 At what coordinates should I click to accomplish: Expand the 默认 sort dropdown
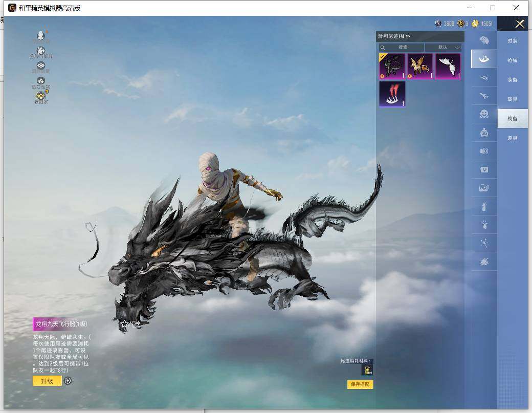(443, 47)
